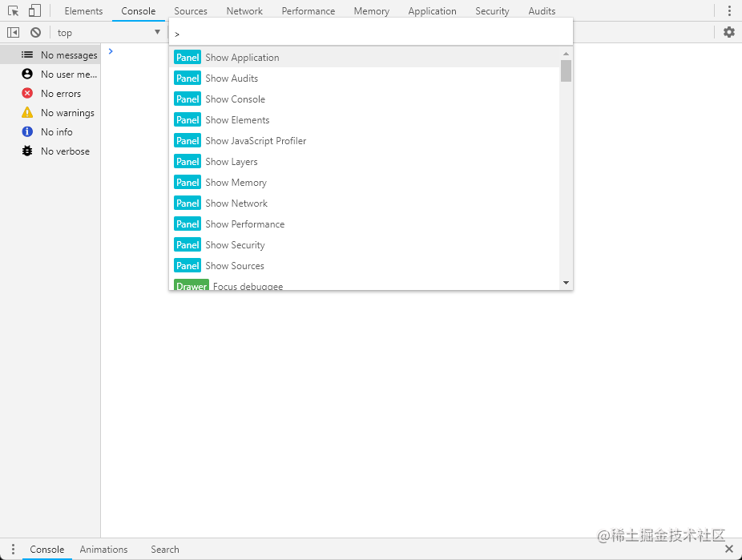The width and height of the screenshot is (742, 560).
Task: Choose Drawer Focus debuggee command
Action: (x=364, y=284)
